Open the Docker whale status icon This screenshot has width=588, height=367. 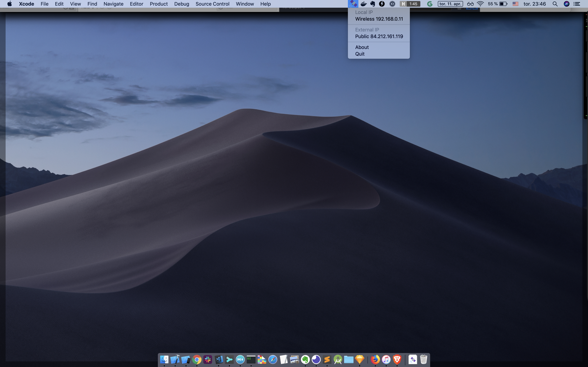[x=363, y=4]
